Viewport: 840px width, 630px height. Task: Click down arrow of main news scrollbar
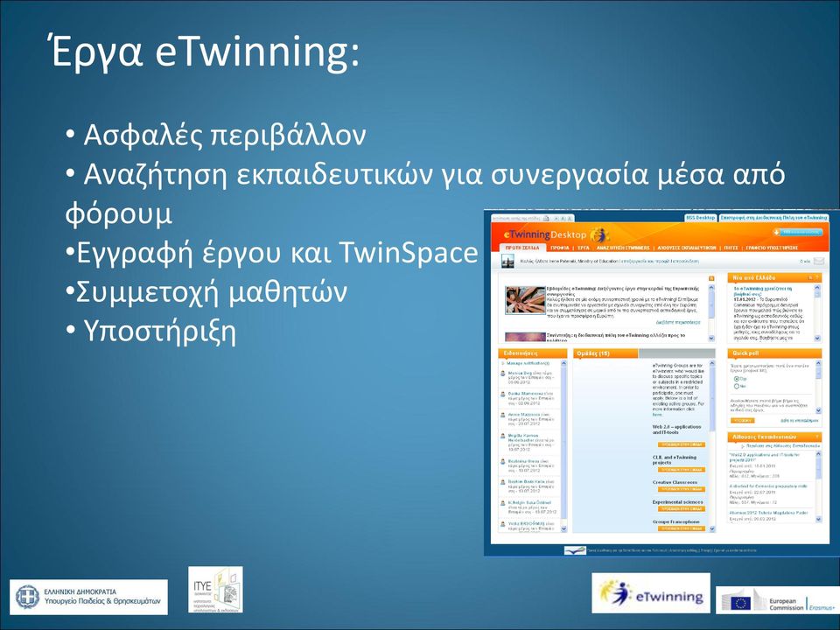[711, 338]
